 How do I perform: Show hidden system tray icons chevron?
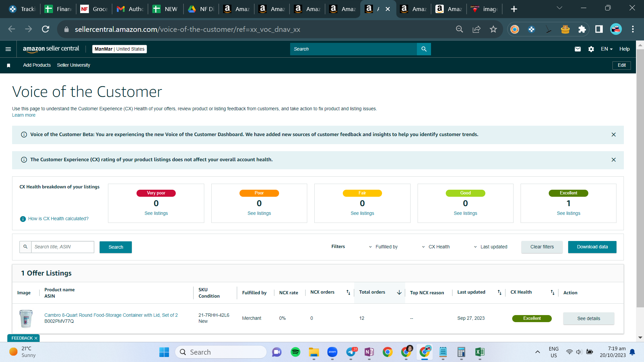537,352
